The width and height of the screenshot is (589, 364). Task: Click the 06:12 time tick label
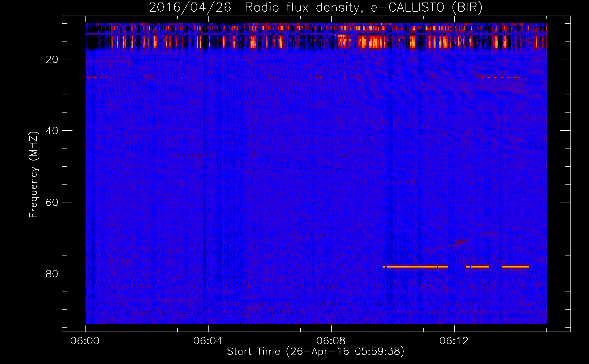pyautogui.click(x=454, y=341)
